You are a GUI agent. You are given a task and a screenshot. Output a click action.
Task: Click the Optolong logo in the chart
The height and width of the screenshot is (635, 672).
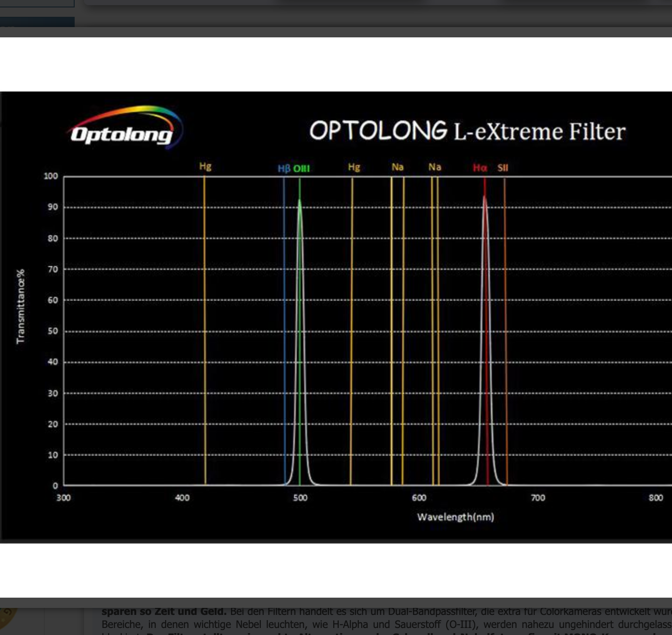pyautogui.click(x=126, y=127)
